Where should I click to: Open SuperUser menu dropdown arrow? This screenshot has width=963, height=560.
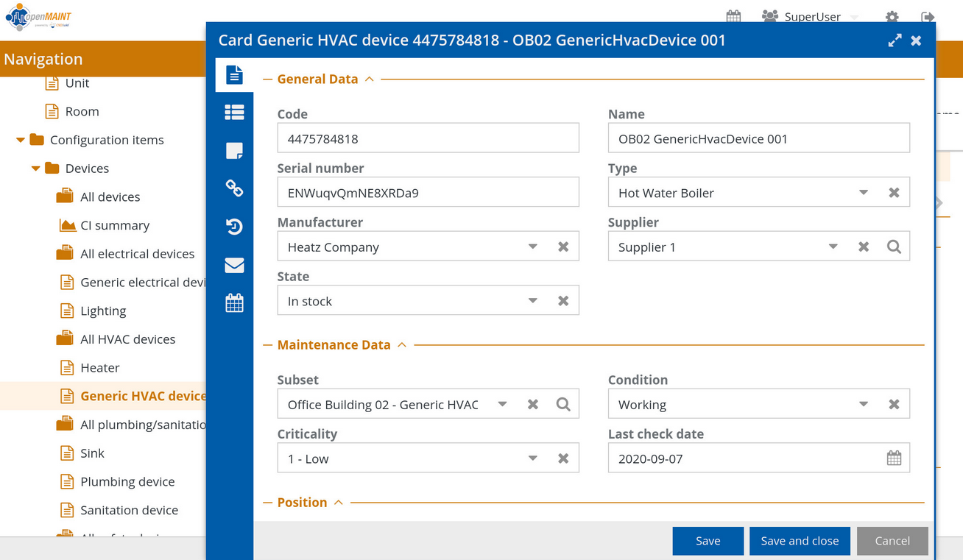[x=854, y=17]
